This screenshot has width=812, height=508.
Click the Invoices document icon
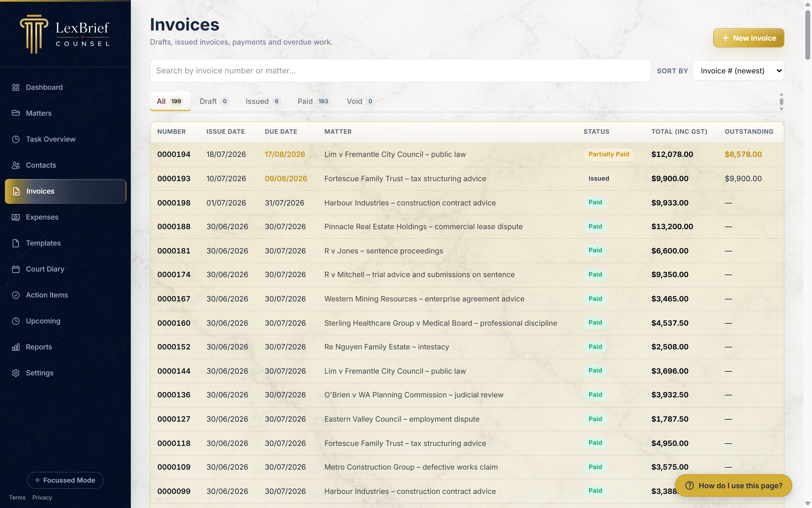point(16,191)
